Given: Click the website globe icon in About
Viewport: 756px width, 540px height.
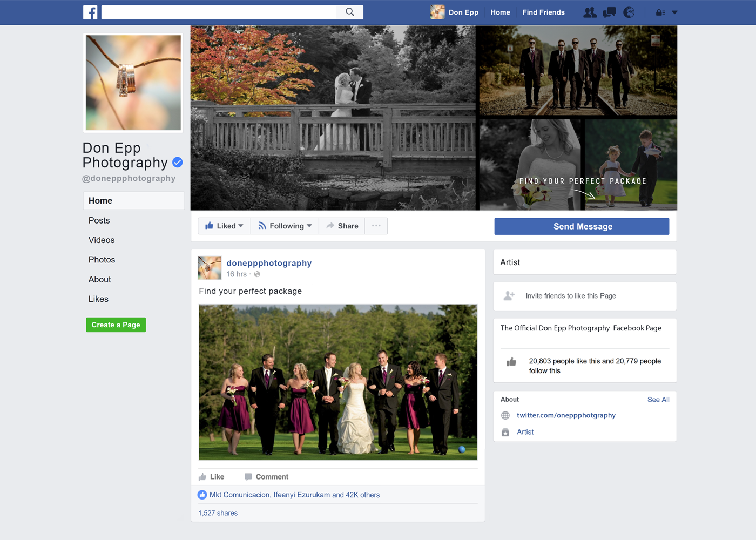Looking at the screenshot, I should coord(505,415).
